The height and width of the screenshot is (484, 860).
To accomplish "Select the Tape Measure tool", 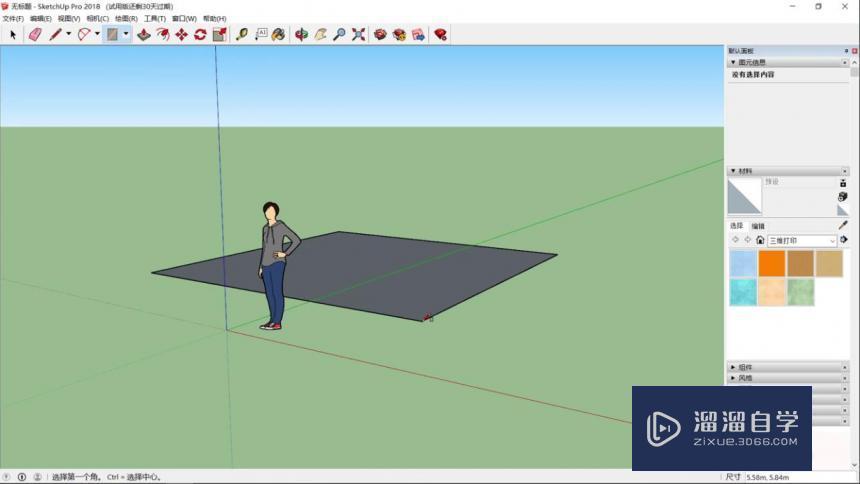I will pyautogui.click(x=242, y=35).
